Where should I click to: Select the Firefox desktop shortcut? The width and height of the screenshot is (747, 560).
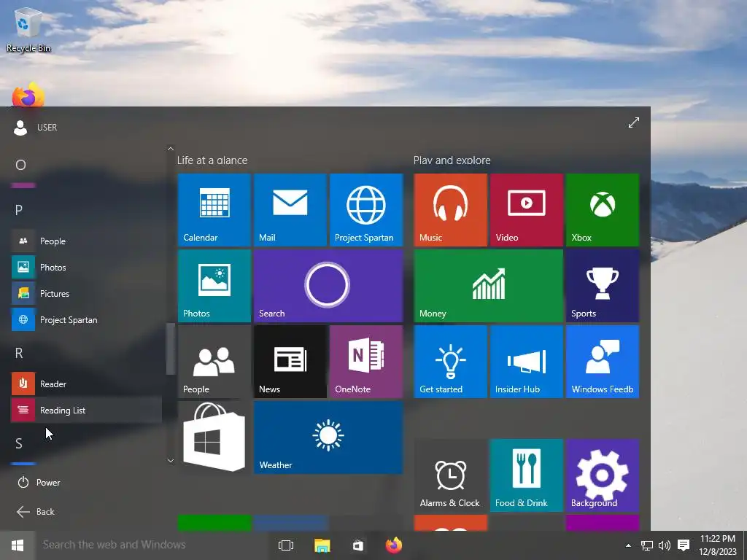coord(28,96)
